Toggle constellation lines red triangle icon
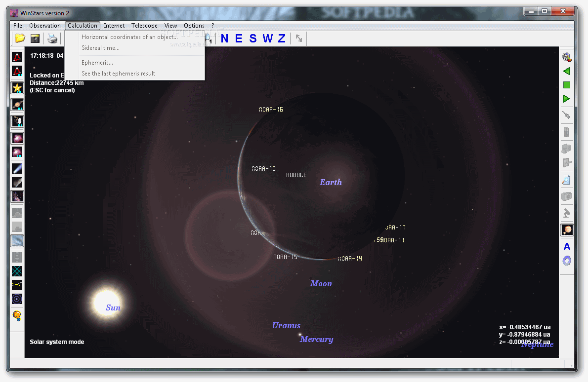The image size is (588, 382). coord(17,57)
